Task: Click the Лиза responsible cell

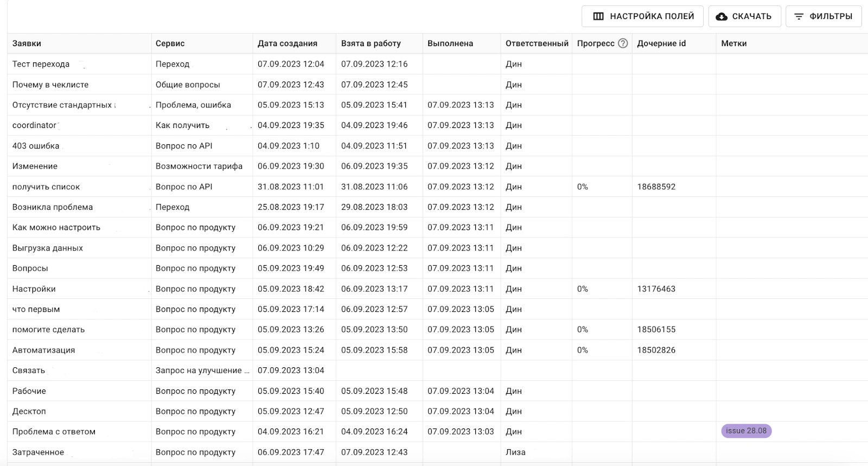Action: point(515,452)
